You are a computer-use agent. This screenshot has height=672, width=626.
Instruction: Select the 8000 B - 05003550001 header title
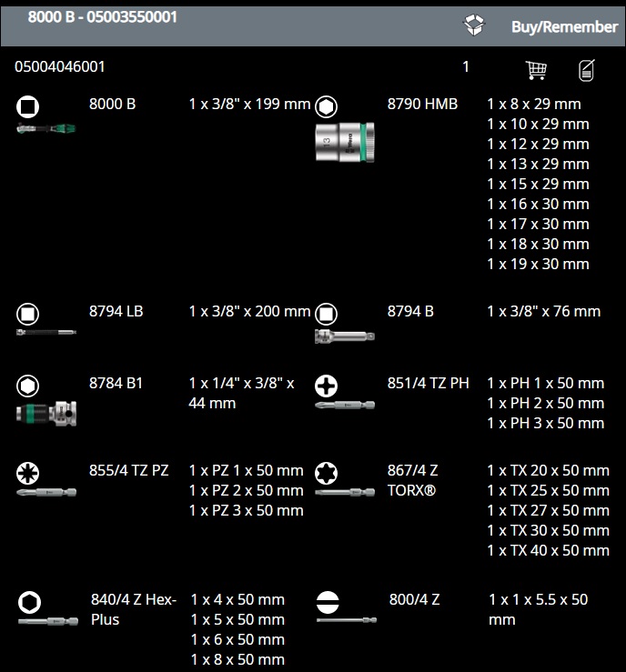click(103, 17)
